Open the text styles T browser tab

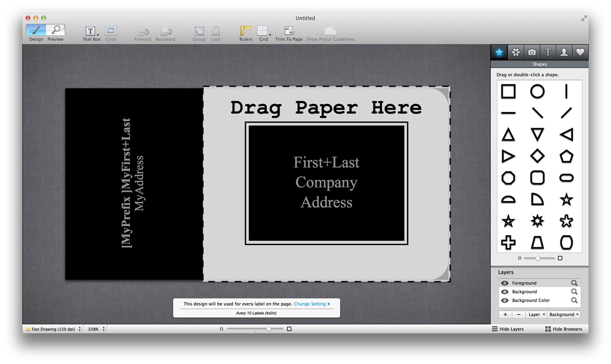coord(548,52)
